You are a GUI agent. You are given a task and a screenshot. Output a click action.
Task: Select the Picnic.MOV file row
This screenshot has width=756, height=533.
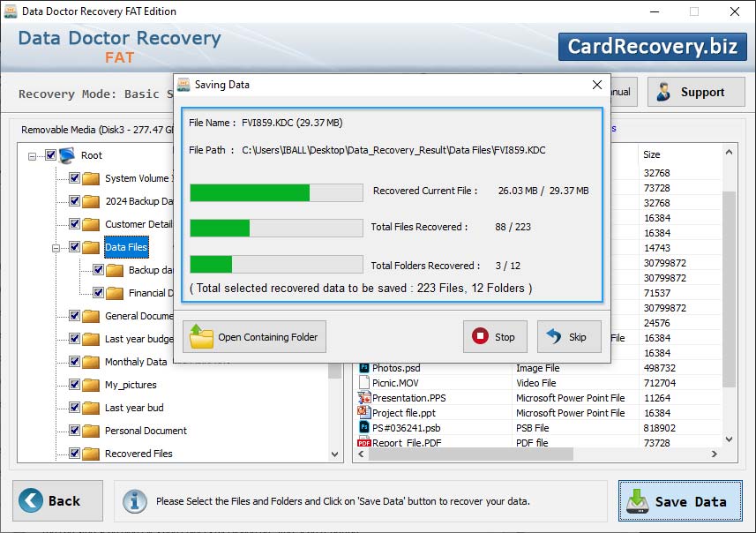coord(539,383)
